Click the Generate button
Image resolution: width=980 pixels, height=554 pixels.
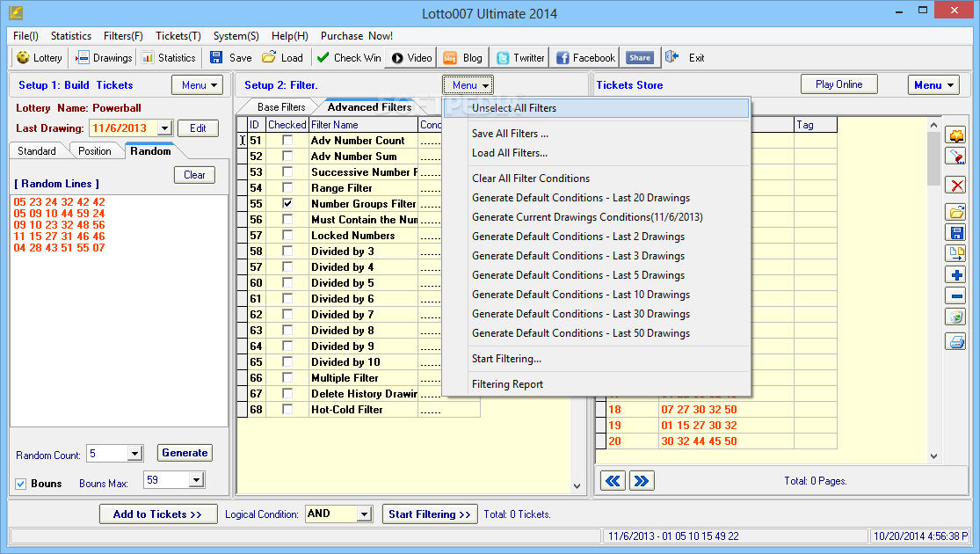[185, 453]
